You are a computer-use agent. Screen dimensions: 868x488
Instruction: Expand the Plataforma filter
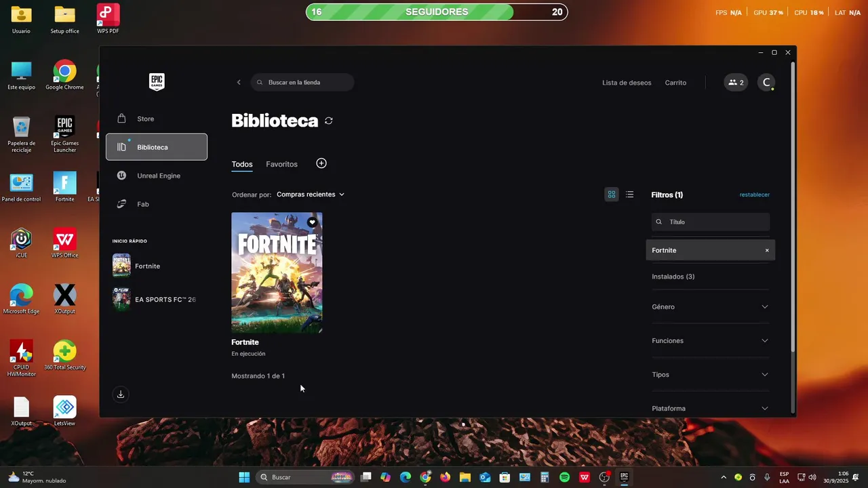pyautogui.click(x=710, y=408)
